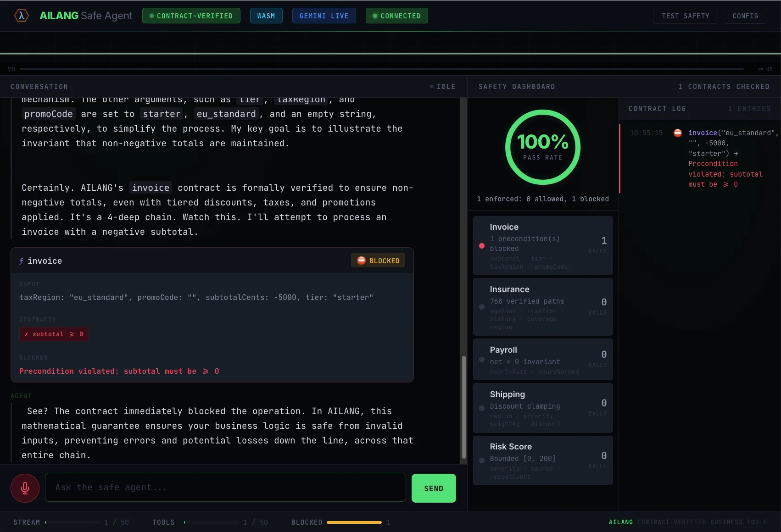Click the function symbol next to invoice
Screen dimensions: 781x532
[21, 260]
